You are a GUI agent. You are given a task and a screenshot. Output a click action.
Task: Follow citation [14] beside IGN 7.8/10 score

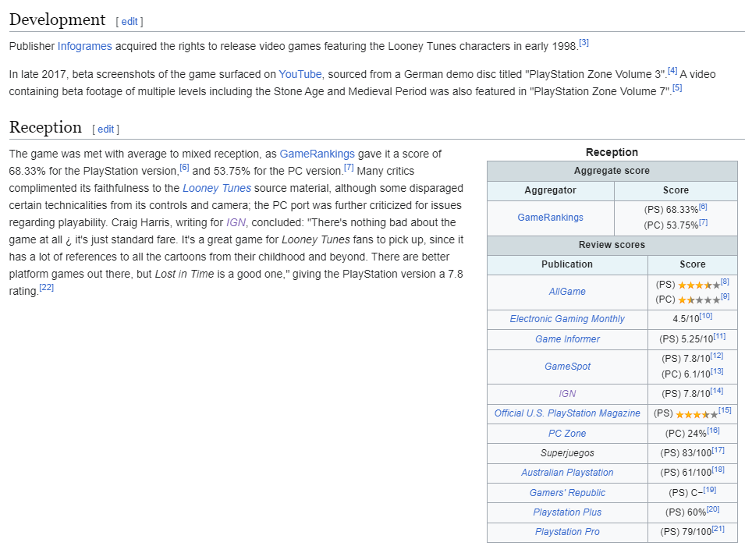point(716,391)
